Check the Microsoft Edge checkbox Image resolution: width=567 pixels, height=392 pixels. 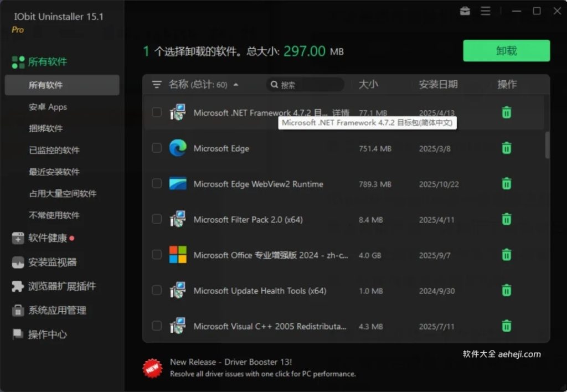(156, 148)
